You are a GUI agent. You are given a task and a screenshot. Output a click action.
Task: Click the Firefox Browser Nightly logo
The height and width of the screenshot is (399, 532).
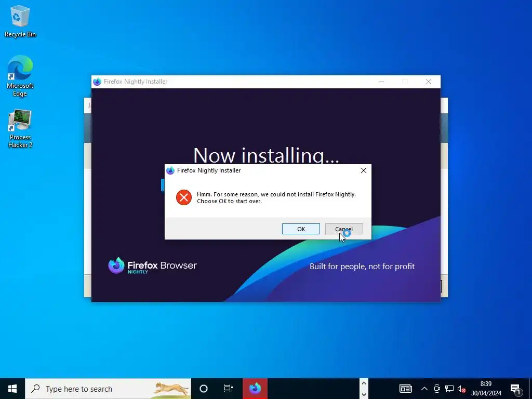152,265
